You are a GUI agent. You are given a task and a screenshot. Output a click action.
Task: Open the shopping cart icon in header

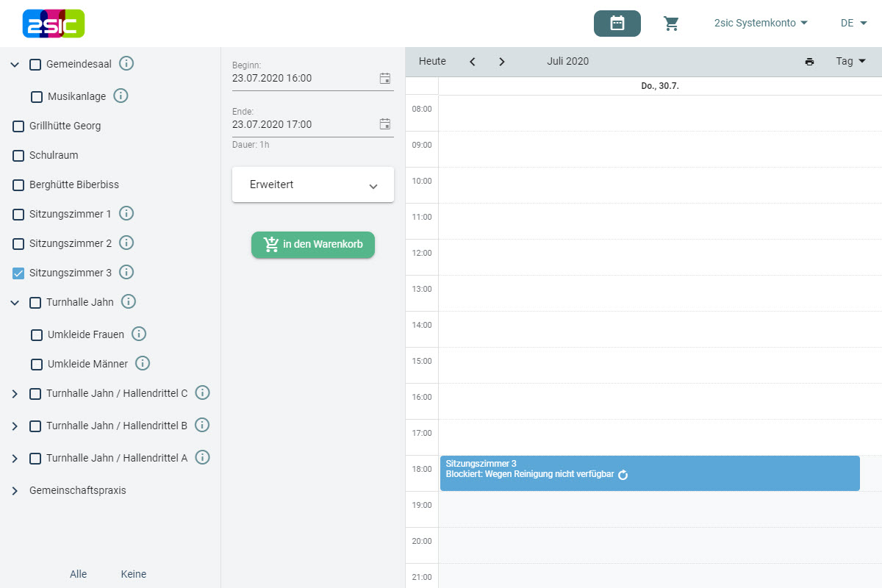pyautogui.click(x=671, y=24)
